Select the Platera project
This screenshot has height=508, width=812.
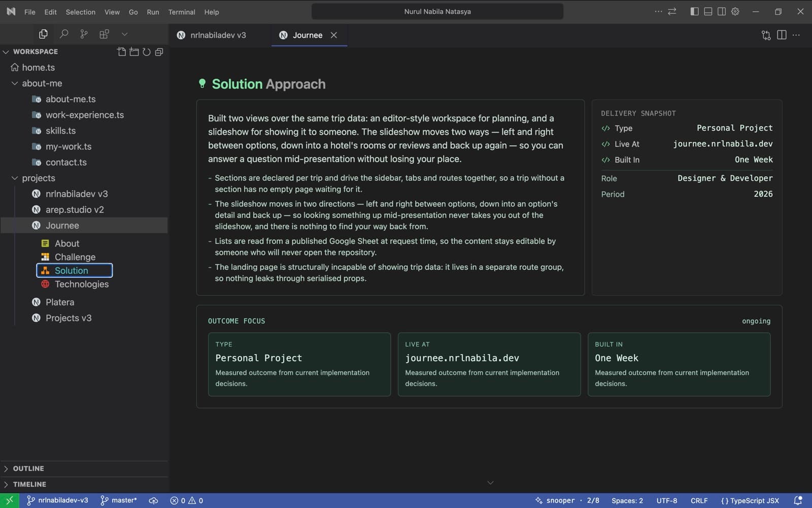(59, 302)
